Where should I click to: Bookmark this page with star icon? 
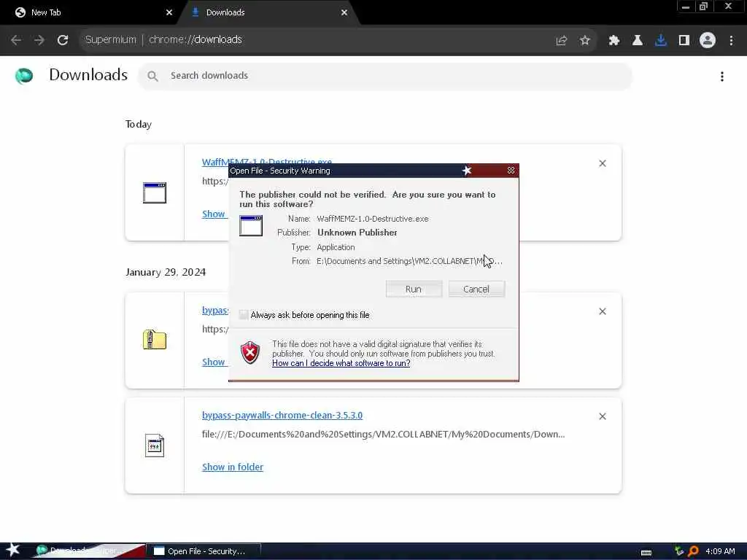tap(585, 41)
